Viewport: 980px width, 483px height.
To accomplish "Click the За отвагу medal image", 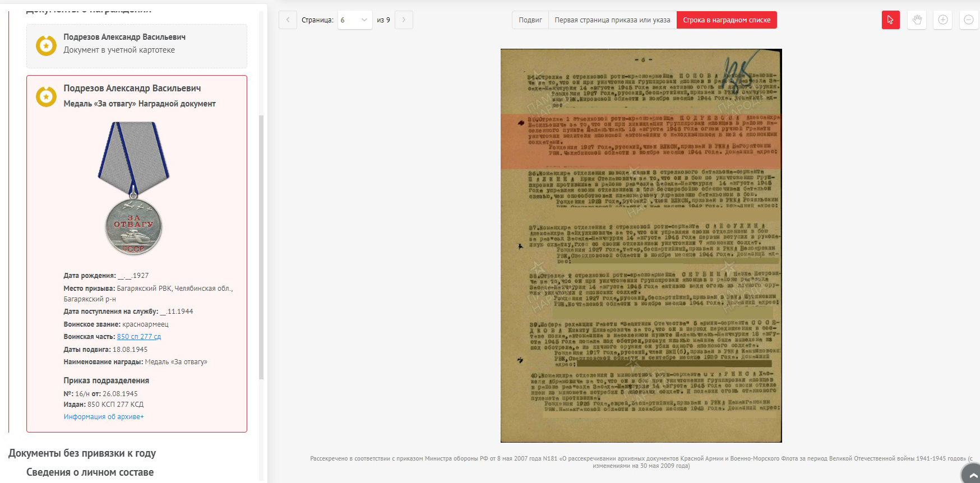I will 133,188.
